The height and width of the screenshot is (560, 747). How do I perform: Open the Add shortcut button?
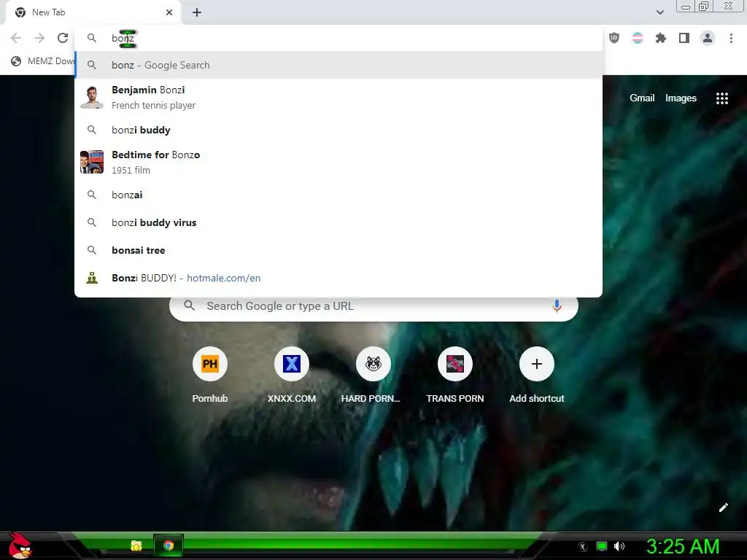coord(536,374)
